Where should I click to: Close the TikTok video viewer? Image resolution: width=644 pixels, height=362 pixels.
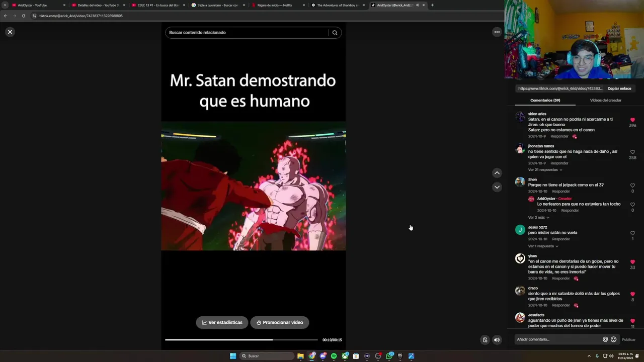pyautogui.click(x=10, y=32)
